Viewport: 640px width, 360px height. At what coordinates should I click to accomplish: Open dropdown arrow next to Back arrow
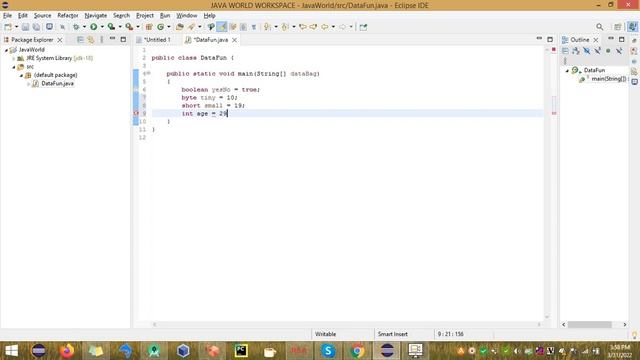(x=333, y=27)
